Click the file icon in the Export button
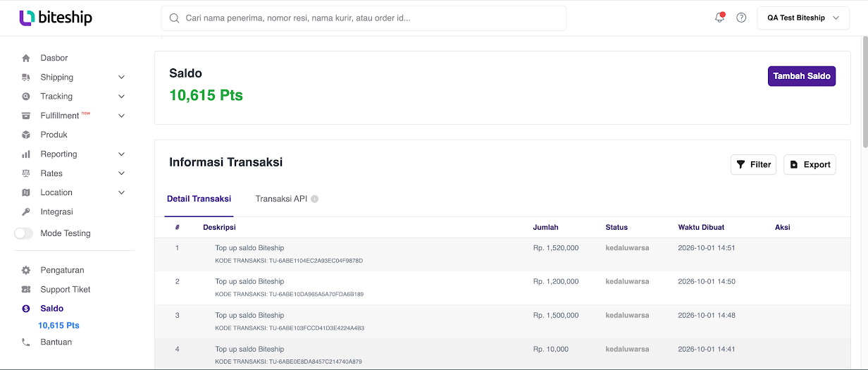This screenshot has width=868, height=370. point(794,164)
